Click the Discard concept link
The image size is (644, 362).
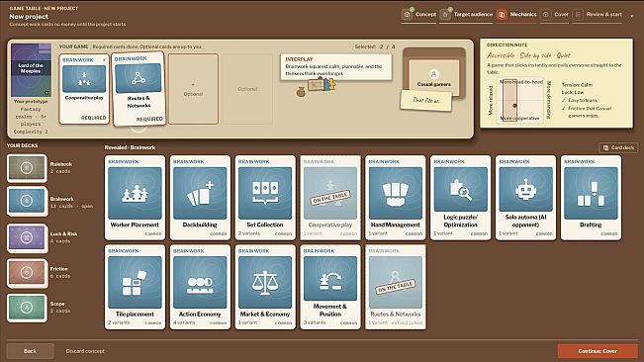tap(85, 351)
